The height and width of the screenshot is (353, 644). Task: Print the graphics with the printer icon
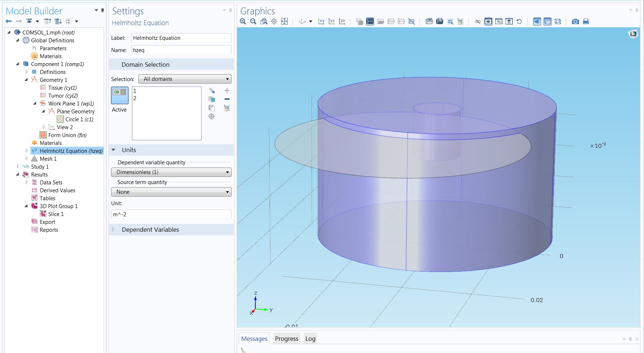(x=586, y=22)
